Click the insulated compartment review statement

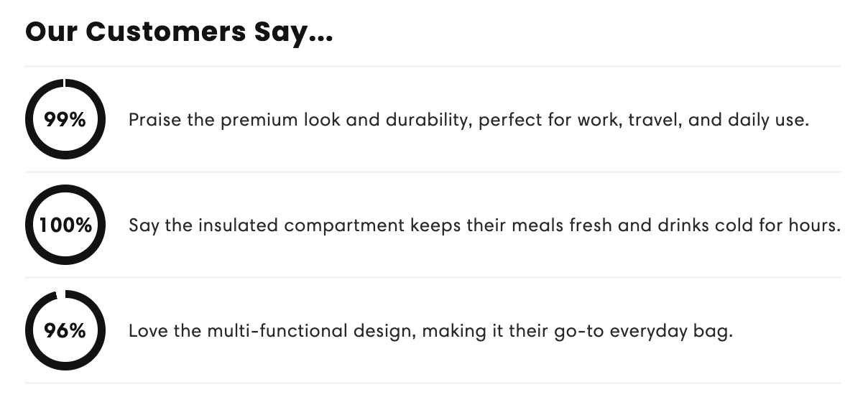(485, 225)
